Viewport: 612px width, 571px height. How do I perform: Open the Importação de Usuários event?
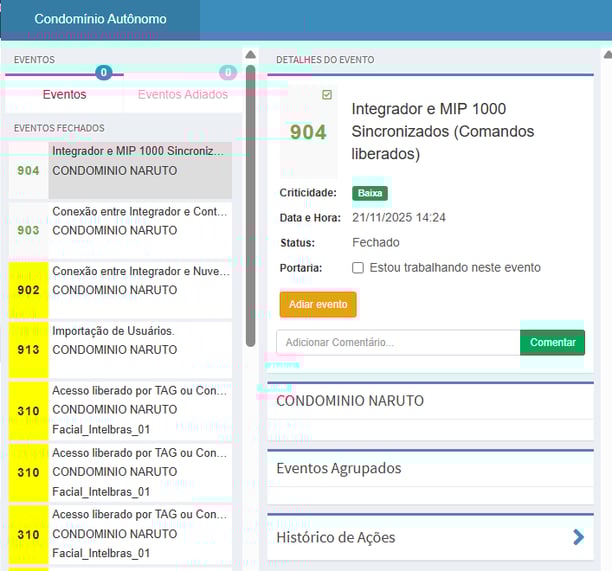[x=140, y=340]
